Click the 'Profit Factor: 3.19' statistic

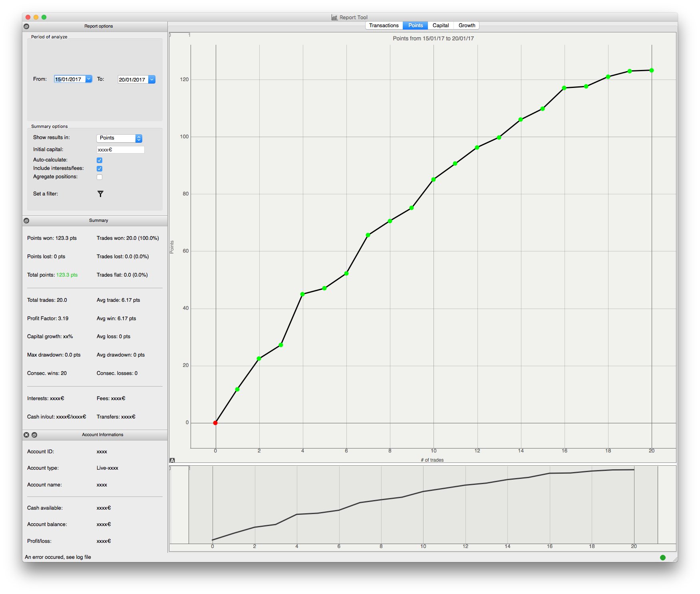point(48,319)
